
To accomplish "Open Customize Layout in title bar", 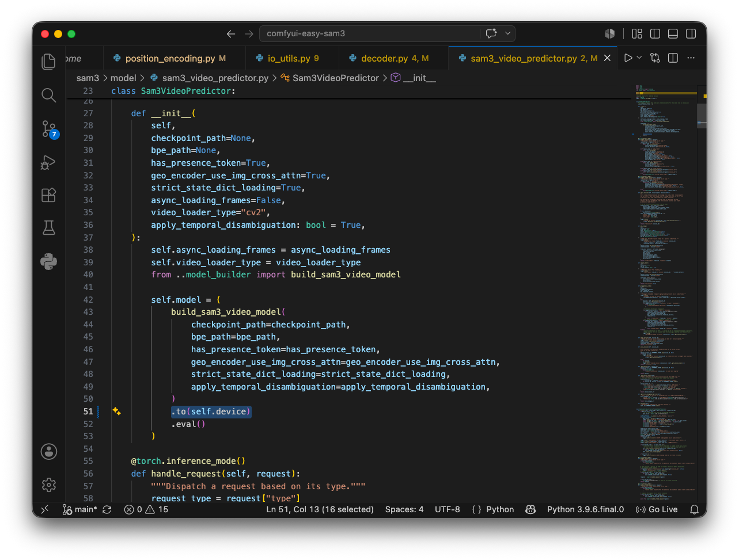I will pyautogui.click(x=637, y=34).
